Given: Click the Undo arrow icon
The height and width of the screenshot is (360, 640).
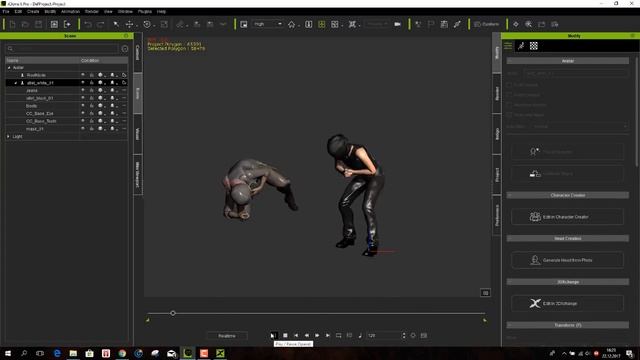Looking at the screenshot, I should tap(88, 24).
